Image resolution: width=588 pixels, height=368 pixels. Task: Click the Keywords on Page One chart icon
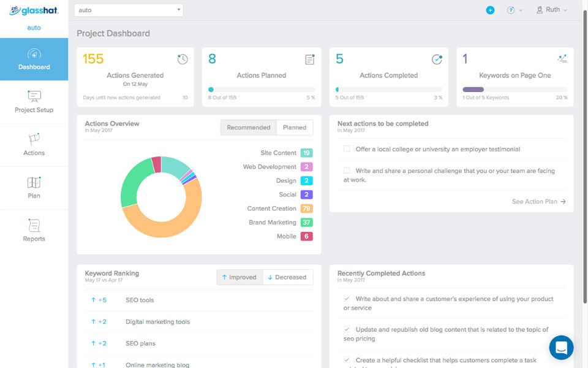pos(562,59)
